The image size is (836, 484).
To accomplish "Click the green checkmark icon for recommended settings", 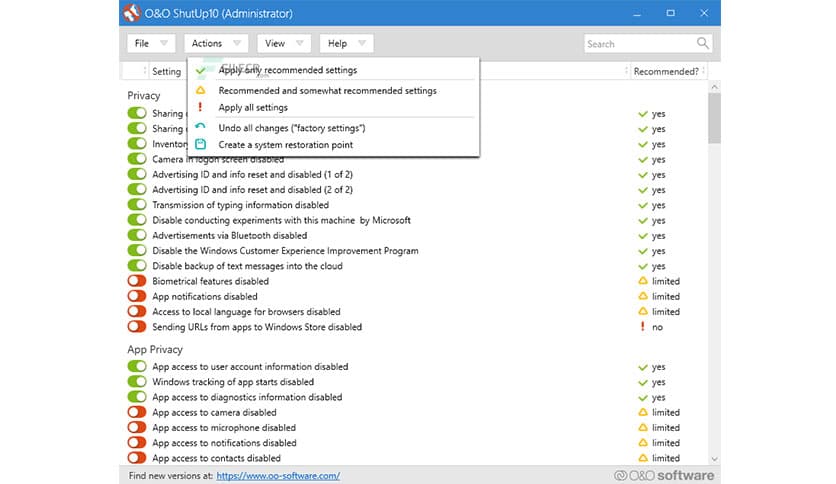I will coord(200,71).
